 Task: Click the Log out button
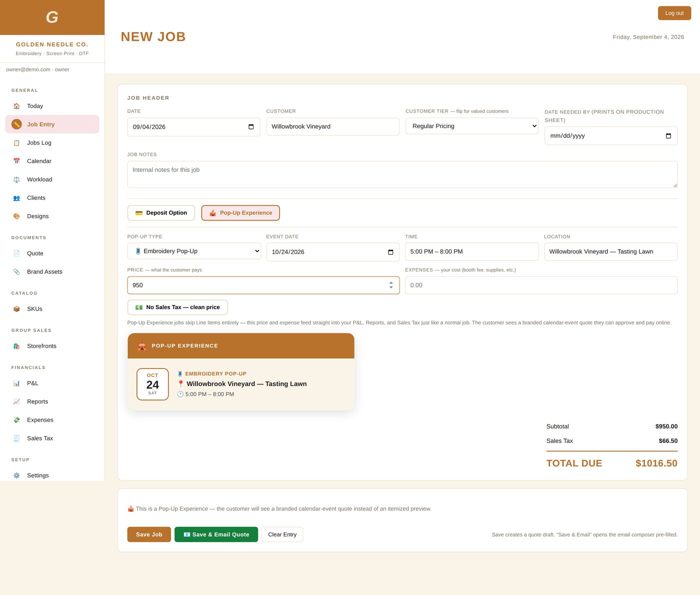674,13
